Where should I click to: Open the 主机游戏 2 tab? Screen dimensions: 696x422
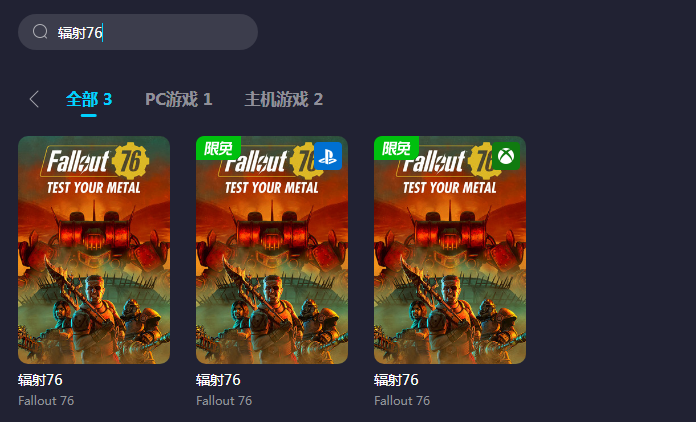284,99
